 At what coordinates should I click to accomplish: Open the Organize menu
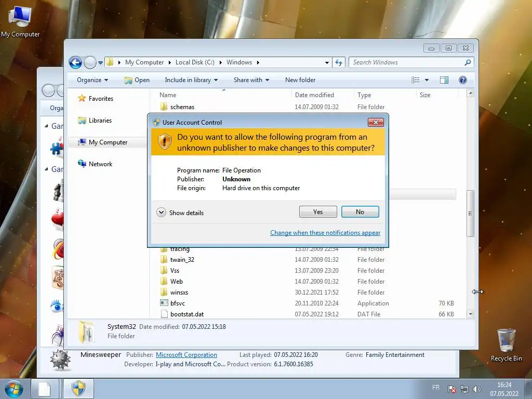(x=92, y=80)
